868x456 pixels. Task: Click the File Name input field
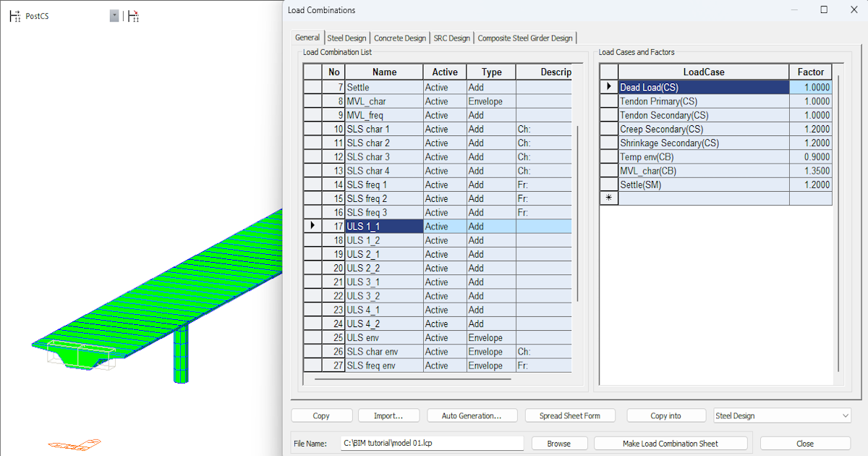[431, 444]
